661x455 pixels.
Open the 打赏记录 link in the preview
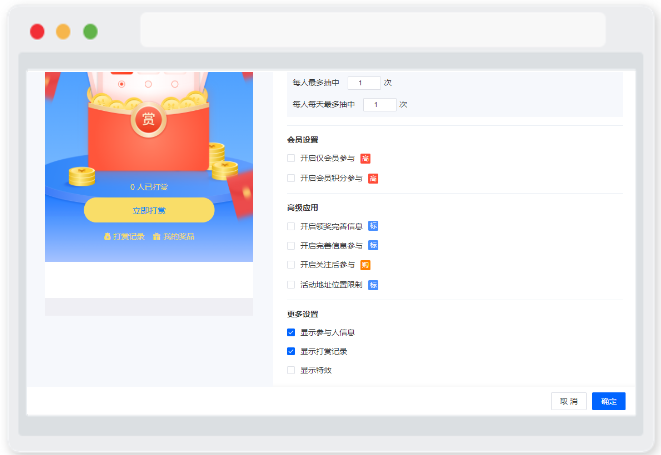[x=129, y=237]
